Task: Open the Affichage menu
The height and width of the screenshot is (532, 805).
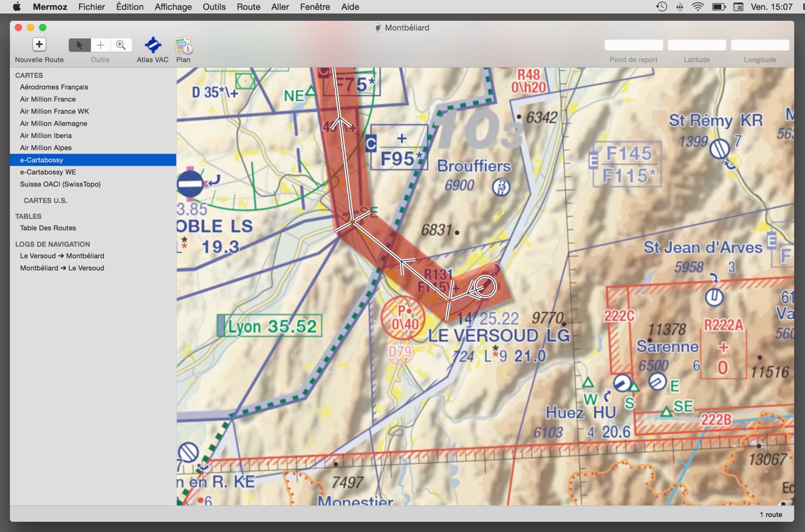Action: tap(173, 7)
